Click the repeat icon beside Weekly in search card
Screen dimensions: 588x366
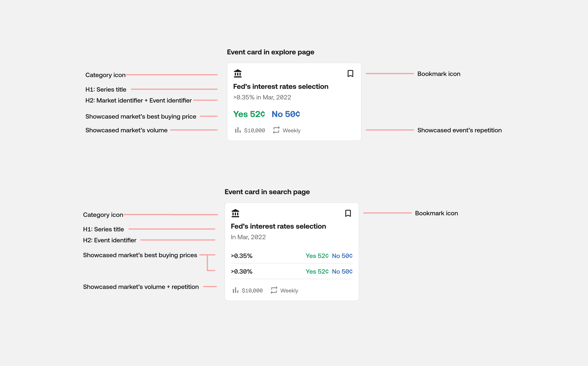274,290
